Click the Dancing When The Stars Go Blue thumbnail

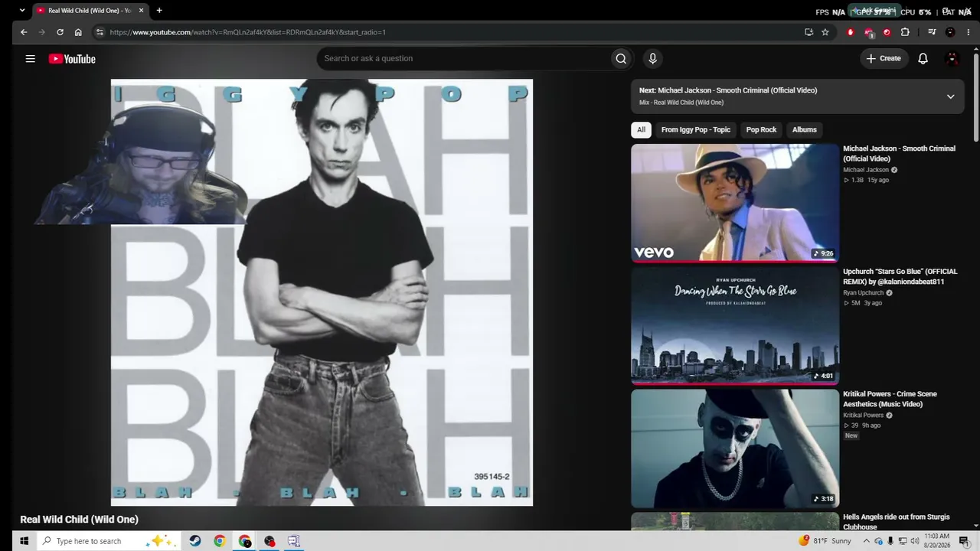pos(735,325)
